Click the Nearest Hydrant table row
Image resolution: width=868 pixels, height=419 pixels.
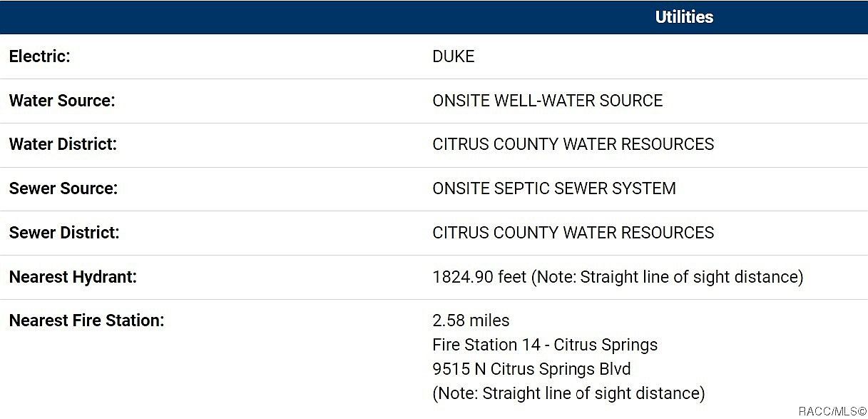(434, 277)
